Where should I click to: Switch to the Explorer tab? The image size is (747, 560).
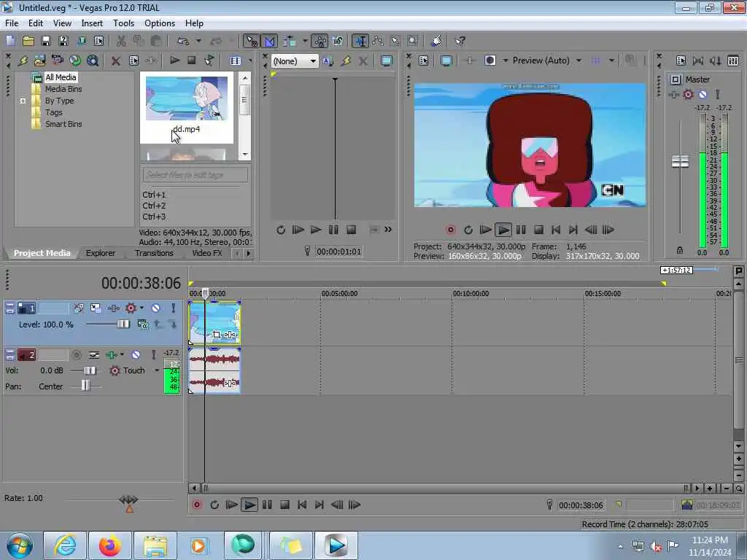(x=100, y=253)
